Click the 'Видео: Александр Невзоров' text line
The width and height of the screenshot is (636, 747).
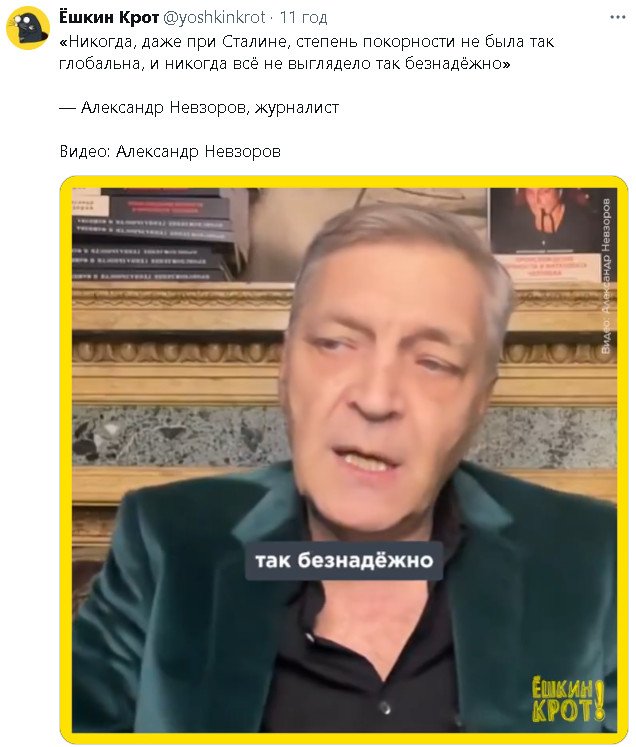click(x=170, y=151)
